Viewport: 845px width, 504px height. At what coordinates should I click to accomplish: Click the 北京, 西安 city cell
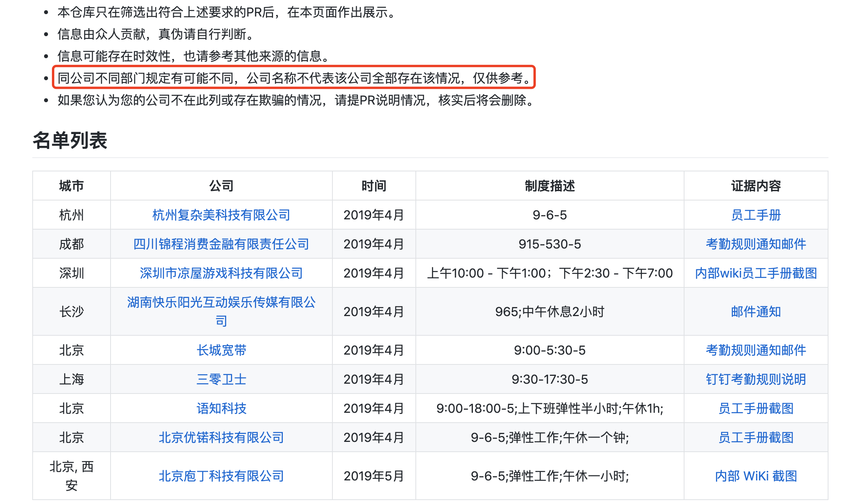[71, 476]
